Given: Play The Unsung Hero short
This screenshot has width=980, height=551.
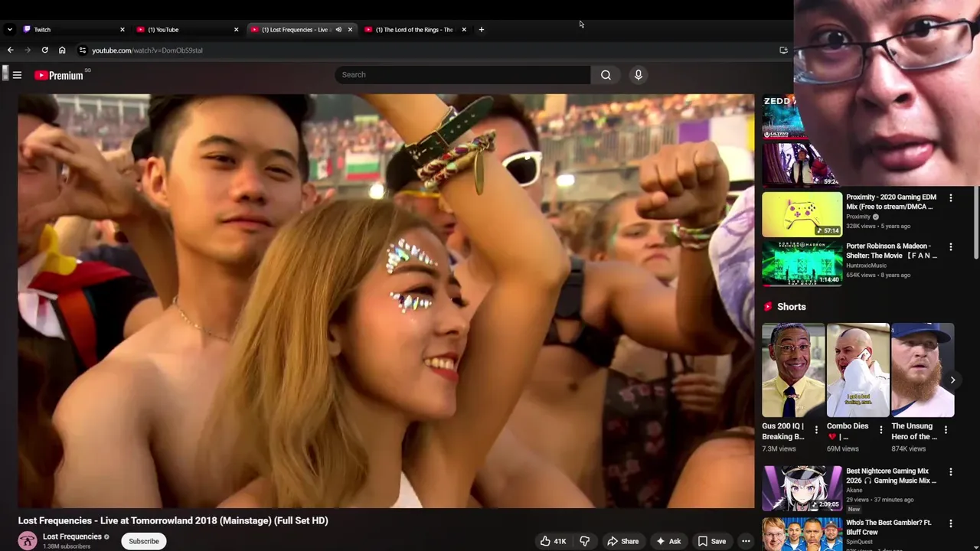Looking at the screenshot, I should [923, 370].
